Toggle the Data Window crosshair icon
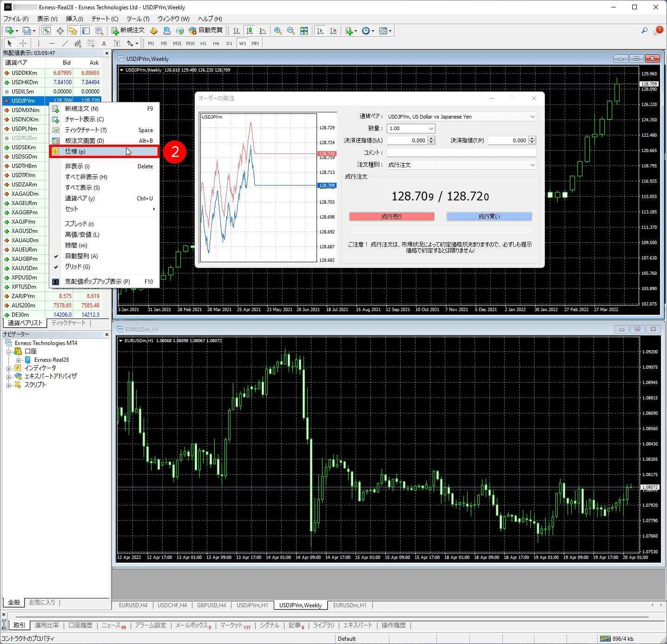Image resolution: width=667 pixels, height=644 pixels. click(x=60, y=31)
